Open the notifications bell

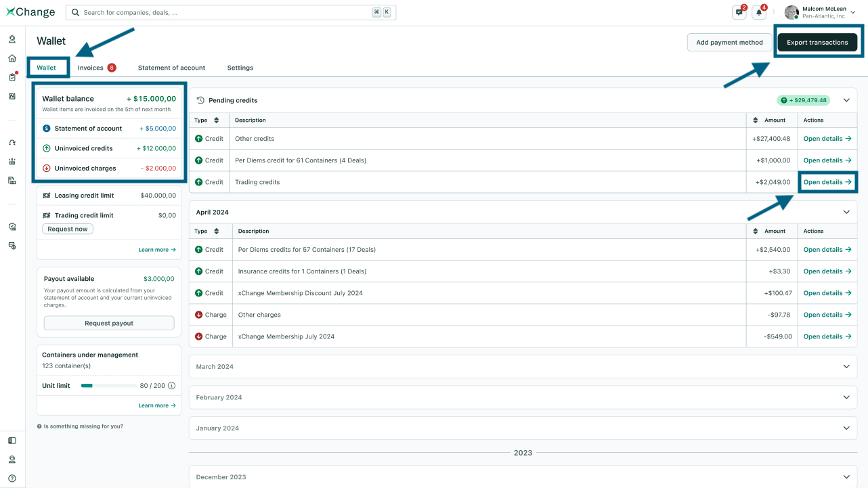758,12
